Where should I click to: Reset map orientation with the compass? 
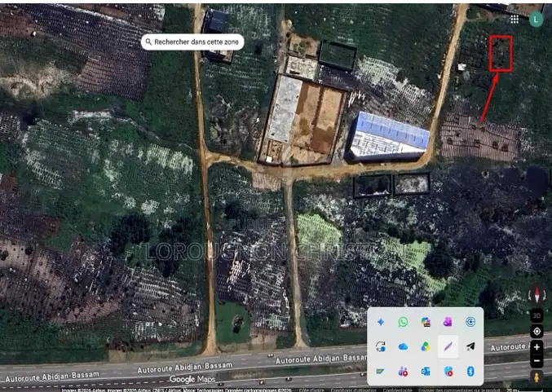(537, 296)
